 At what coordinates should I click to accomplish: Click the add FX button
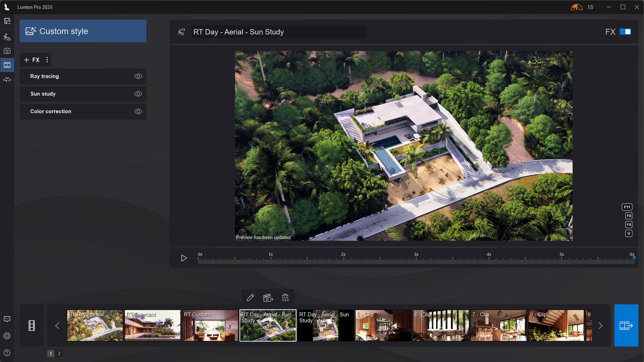tap(32, 60)
